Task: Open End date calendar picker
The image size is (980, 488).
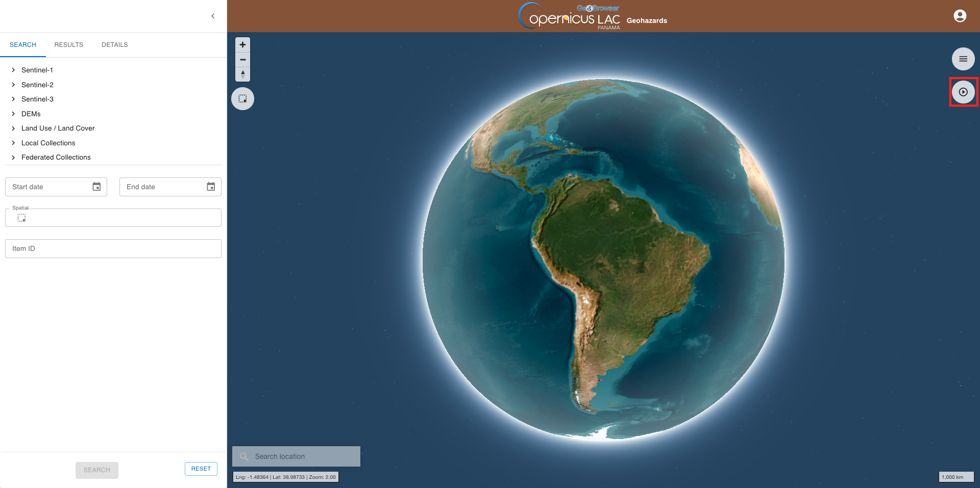Action: coord(211,187)
